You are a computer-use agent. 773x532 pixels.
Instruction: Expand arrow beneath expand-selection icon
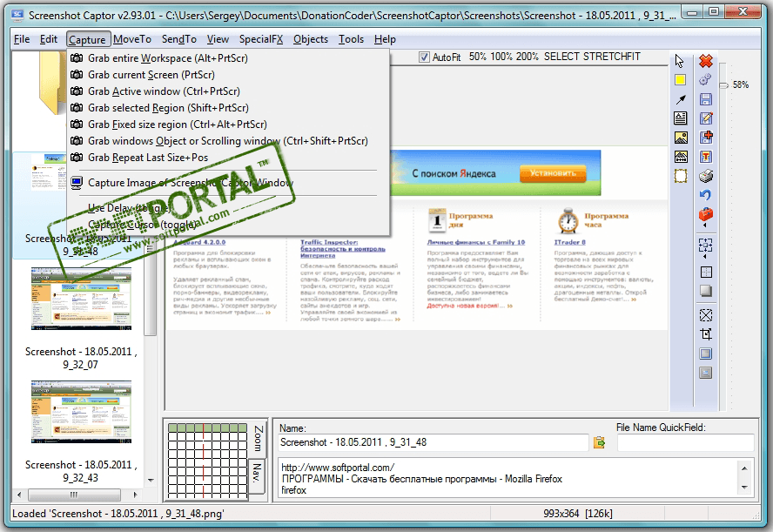pos(704,257)
